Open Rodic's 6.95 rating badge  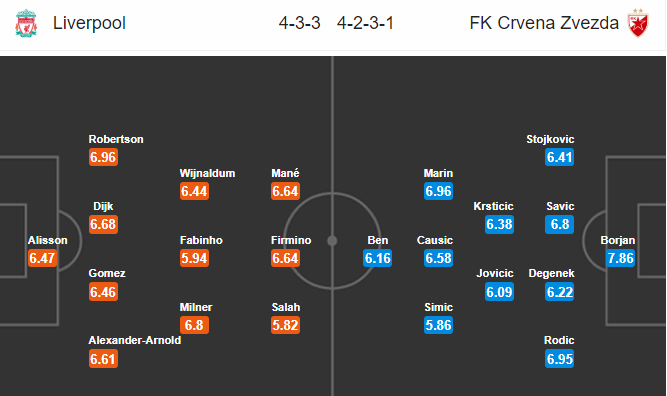(x=559, y=359)
